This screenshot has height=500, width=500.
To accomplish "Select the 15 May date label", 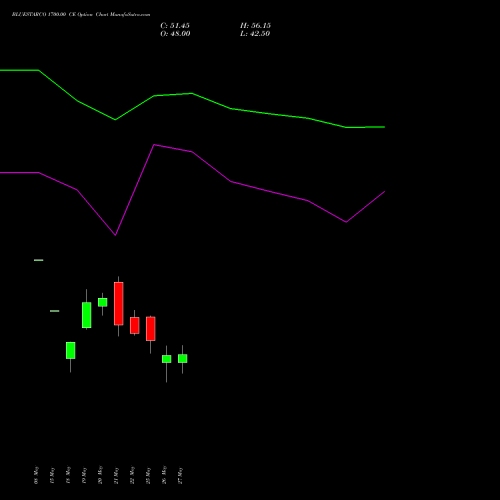I will click(x=52, y=475).
